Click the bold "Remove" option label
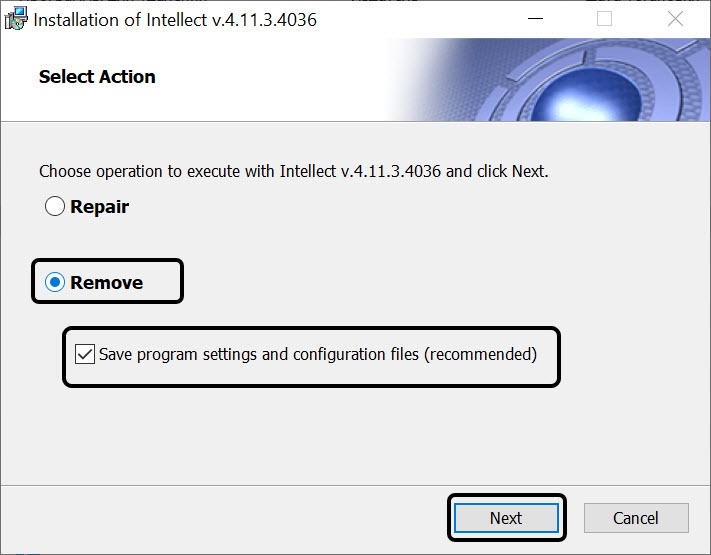 point(106,283)
